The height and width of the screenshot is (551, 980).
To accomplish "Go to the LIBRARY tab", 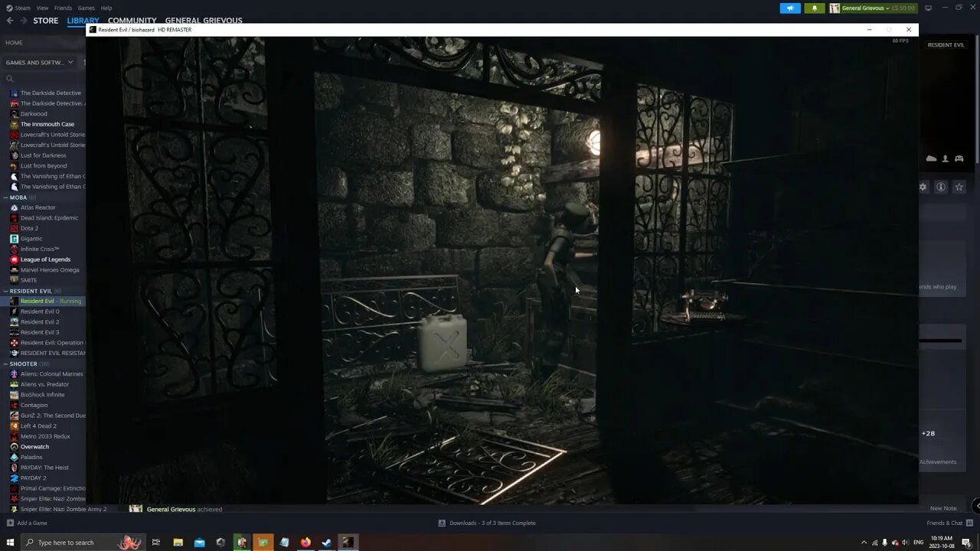I will pos(83,21).
